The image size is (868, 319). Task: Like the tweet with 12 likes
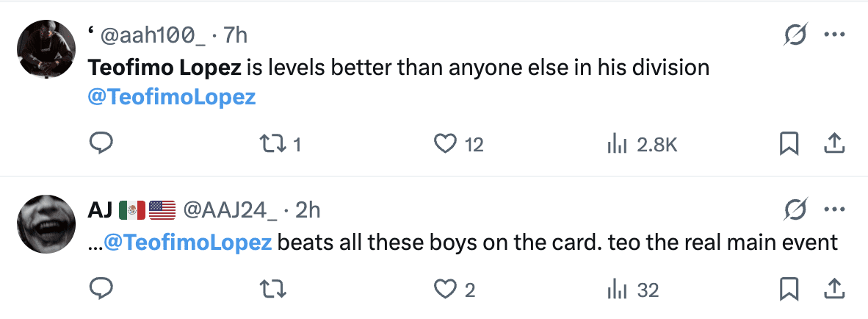coord(446,144)
